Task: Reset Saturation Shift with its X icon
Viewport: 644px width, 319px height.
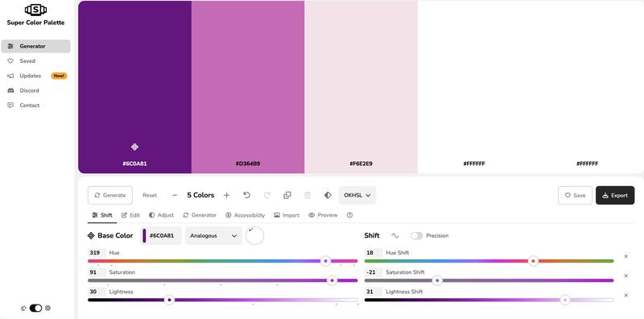Action: [626, 275]
